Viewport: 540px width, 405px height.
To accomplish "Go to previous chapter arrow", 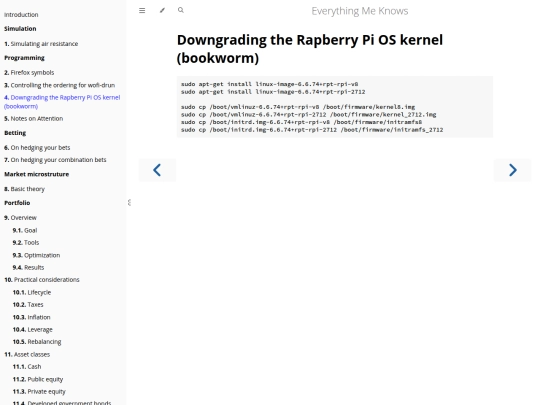I will click(x=157, y=170).
